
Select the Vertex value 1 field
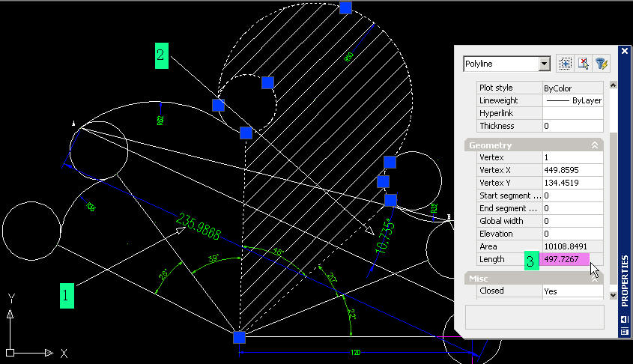(573, 157)
